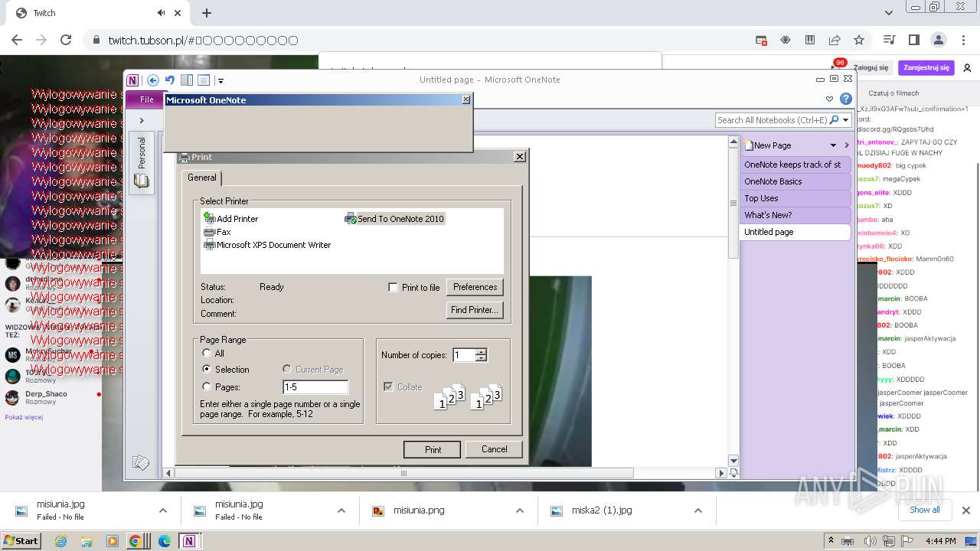Screen dimensions: 980x551
Task: Click the OneNote horizontal scrollbar right arrow
Action: point(720,474)
